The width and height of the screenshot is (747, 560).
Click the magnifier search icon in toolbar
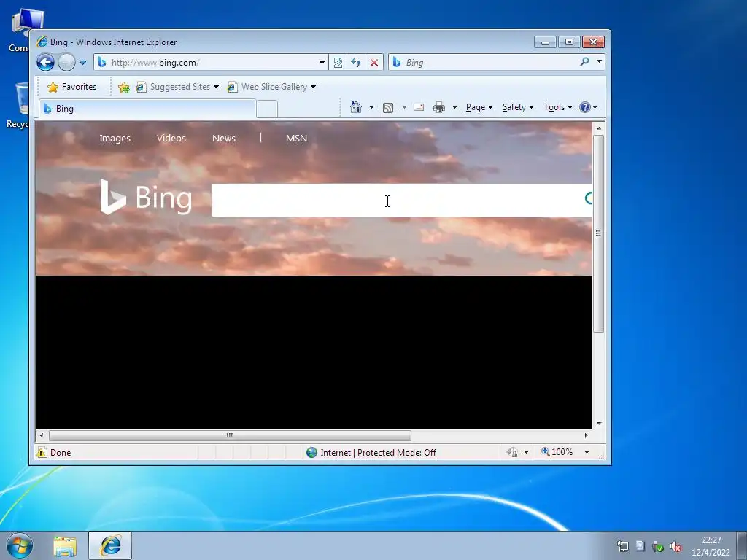pos(584,62)
